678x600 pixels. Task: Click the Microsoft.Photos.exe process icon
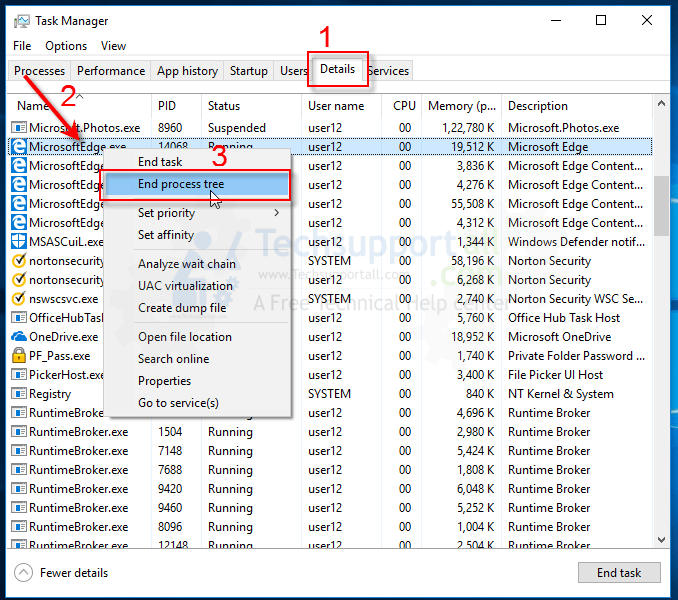19,128
